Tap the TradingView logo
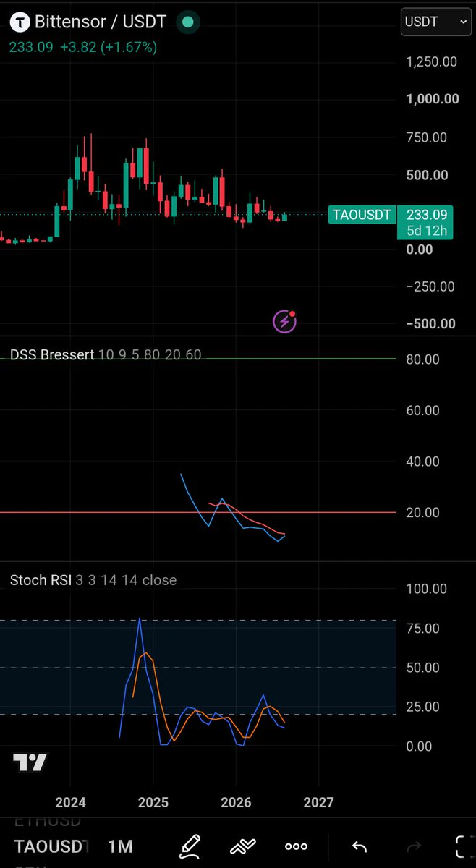The width and height of the screenshot is (476, 868). tap(30, 762)
